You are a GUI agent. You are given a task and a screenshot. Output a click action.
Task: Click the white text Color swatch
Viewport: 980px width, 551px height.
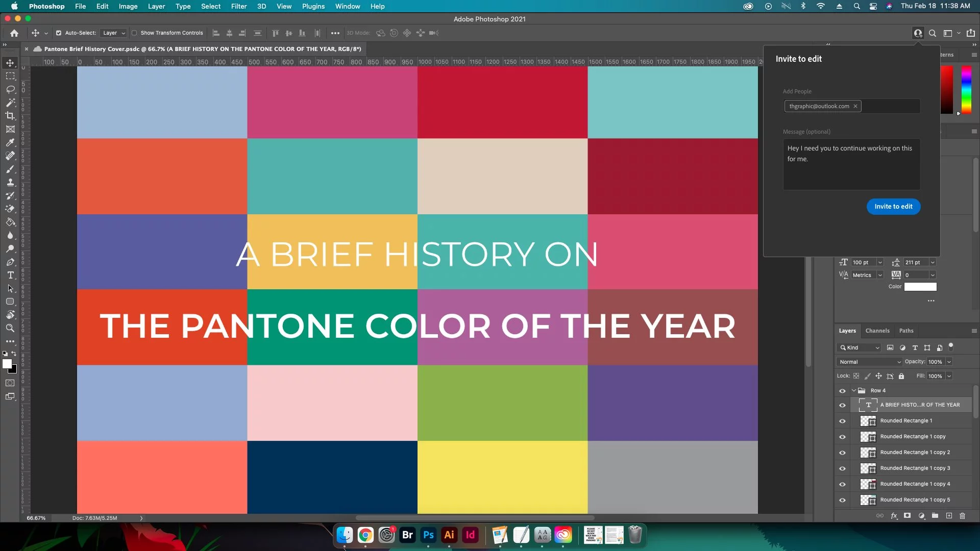[x=920, y=287]
